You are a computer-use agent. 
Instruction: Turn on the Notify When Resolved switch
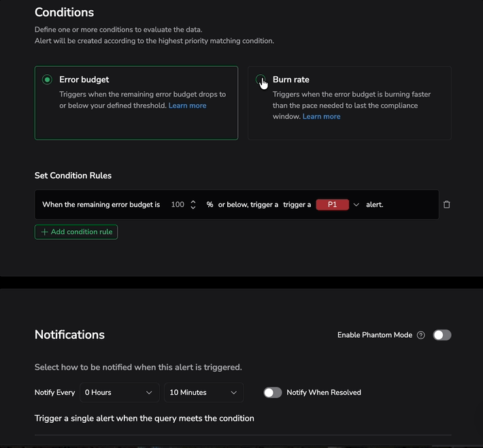pos(273,392)
